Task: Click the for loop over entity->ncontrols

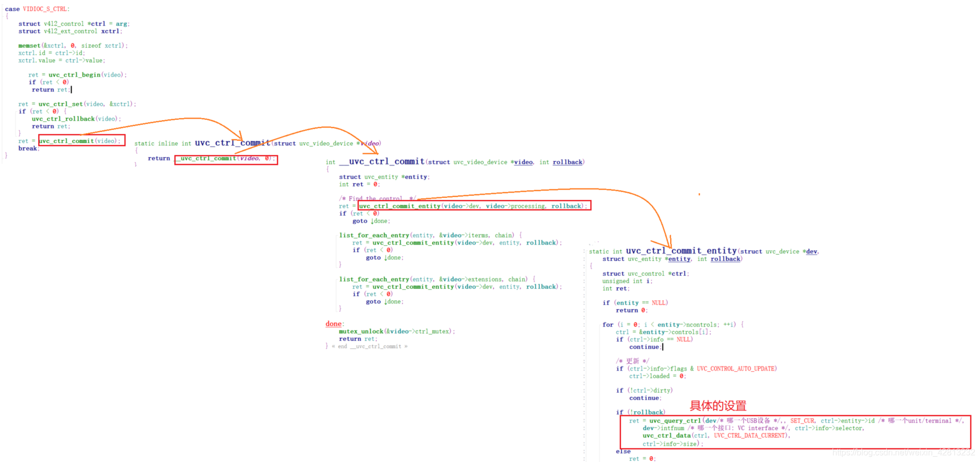Action: pyautogui.click(x=673, y=324)
